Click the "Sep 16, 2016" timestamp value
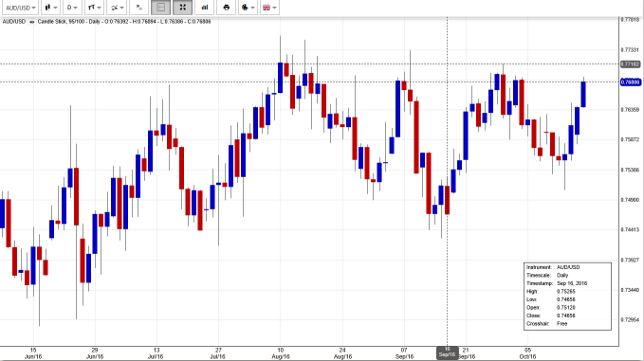Screen dimensions: 644x361 point(572,283)
